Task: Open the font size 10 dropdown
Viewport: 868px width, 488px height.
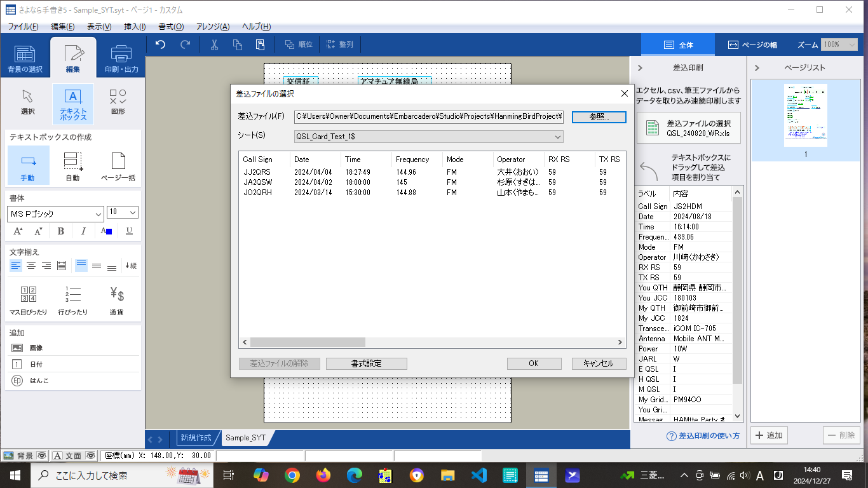Action: pos(123,213)
